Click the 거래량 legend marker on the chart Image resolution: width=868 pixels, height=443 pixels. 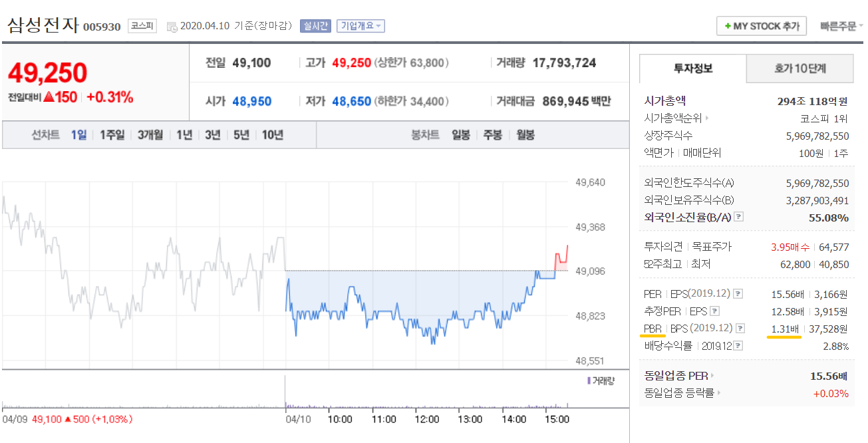pyautogui.click(x=589, y=381)
